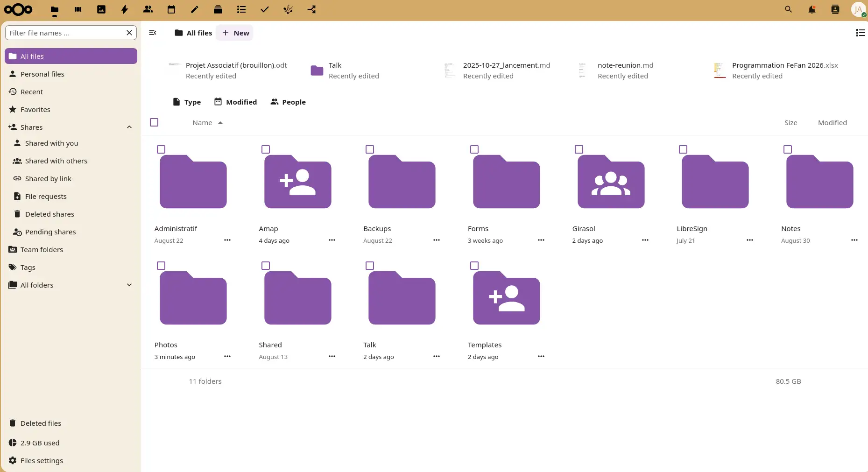Viewport: 868px width, 472px height.
Task: Open the Contacts app in top bar
Action: point(148,9)
